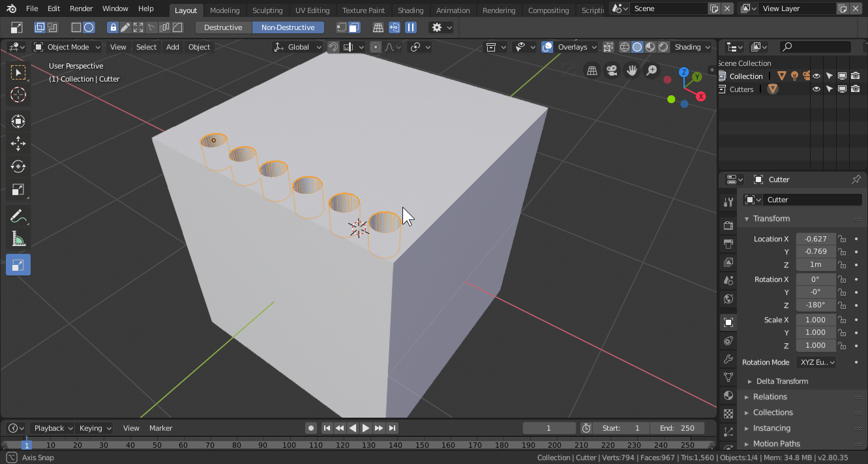The image size is (868, 464).
Task: Open the Global transform orientation dropdown
Action: tap(298, 47)
